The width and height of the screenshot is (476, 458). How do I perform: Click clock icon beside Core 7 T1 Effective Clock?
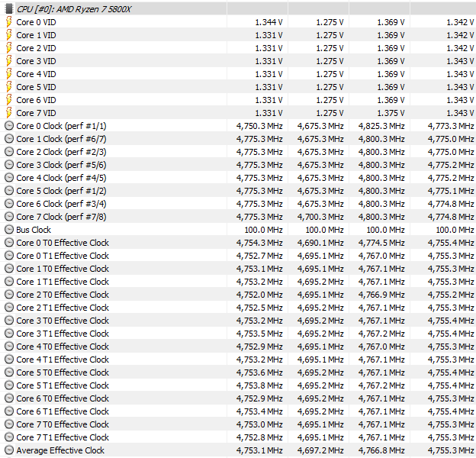9,437
